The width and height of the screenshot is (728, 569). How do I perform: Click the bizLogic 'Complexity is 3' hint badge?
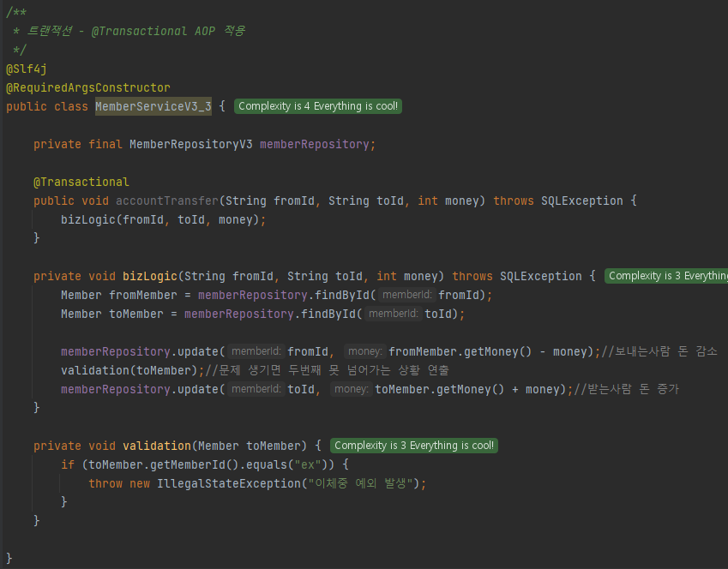(666, 276)
